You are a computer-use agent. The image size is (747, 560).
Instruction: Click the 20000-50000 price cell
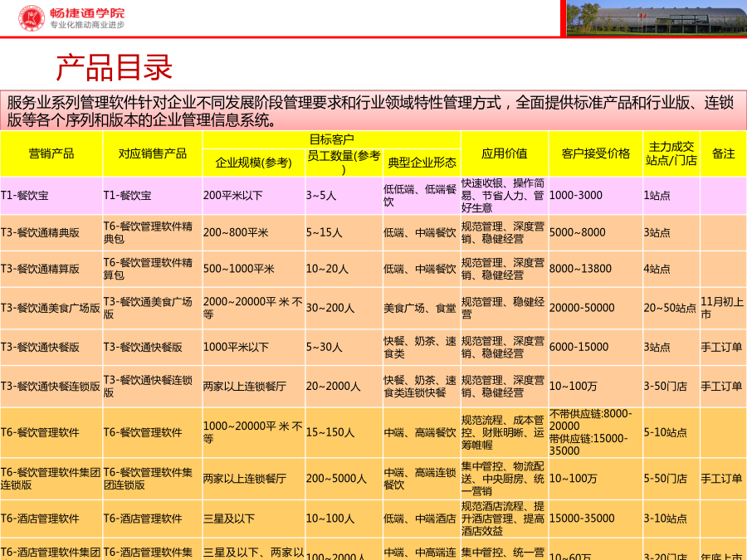pos(595,308)
